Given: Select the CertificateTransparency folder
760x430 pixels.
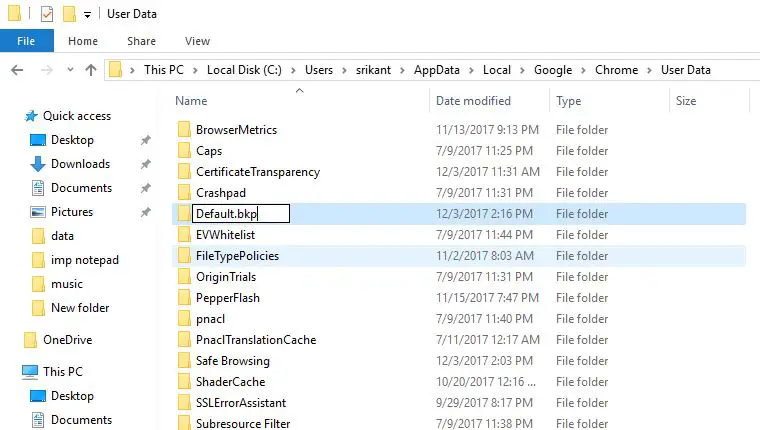Looking at the screenshot, I should tap(258, 172).
